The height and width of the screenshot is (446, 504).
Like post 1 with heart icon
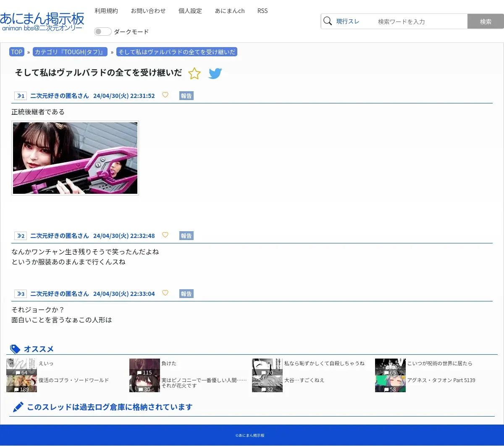(x=165, y=95)
